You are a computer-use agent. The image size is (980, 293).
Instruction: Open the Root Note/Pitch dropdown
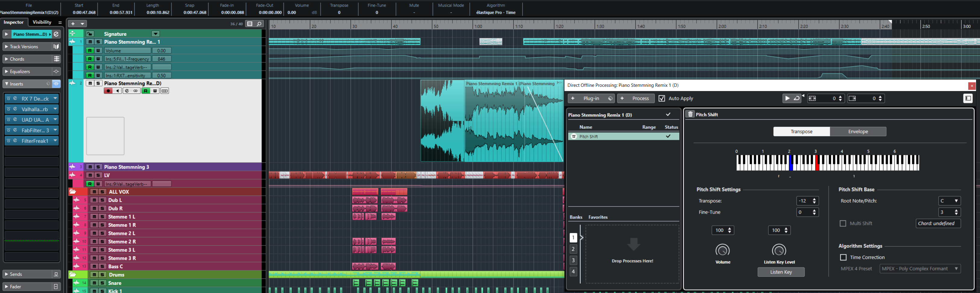click(949, 201)
